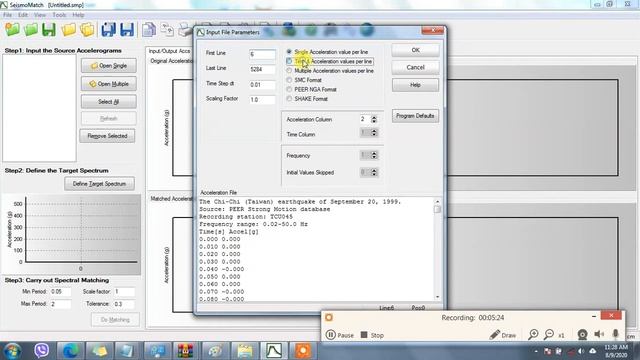The height and width of the screenshot is (360, 640).
Task: Click the recorder zoom-in magnifier
Action: 533,335
